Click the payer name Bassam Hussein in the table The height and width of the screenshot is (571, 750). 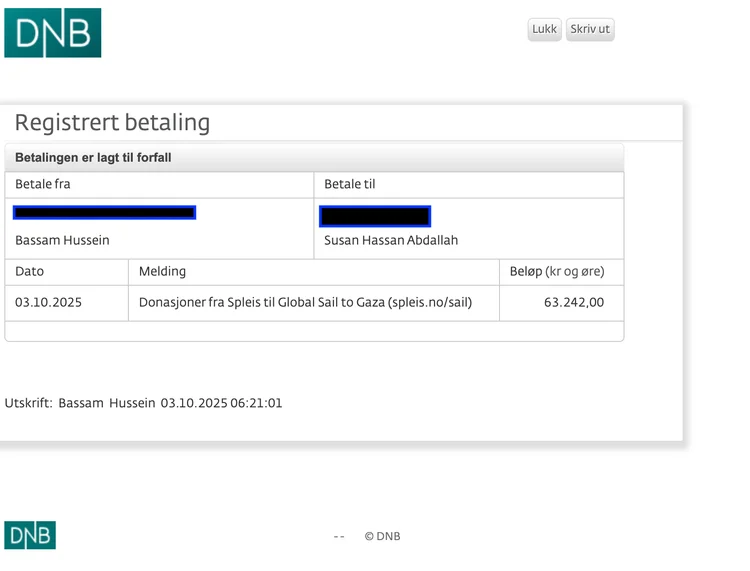pos(62,240)
